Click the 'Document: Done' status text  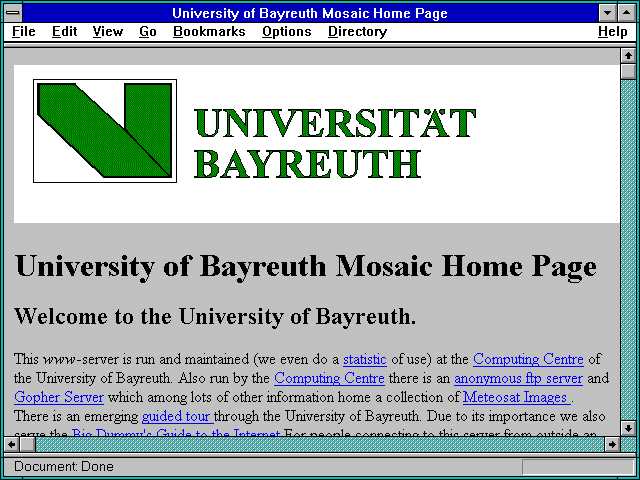pos(64,466)
